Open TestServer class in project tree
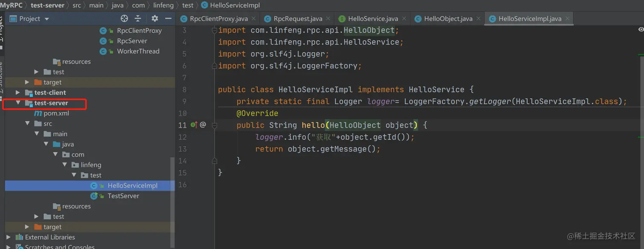 123,196
